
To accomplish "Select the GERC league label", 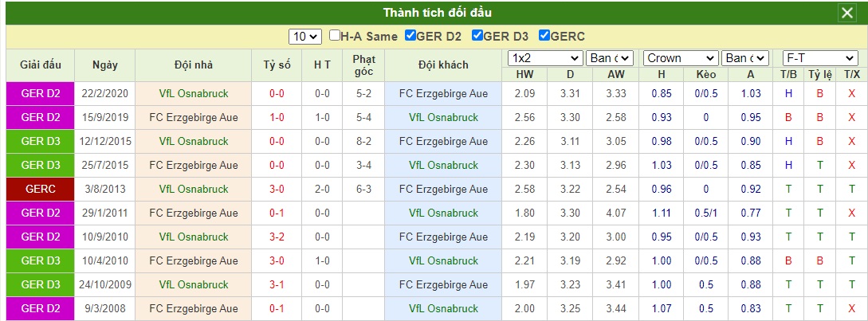I will [41, 190].
